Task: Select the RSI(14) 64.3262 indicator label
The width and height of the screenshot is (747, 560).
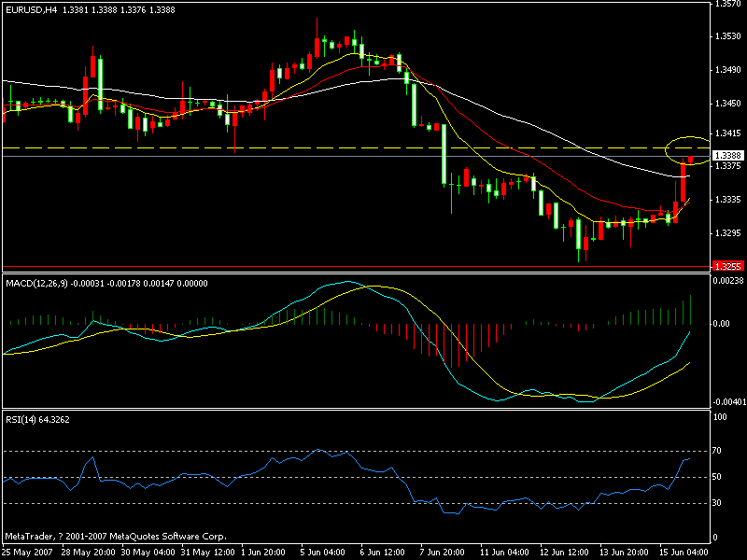Action: [37, 419]
